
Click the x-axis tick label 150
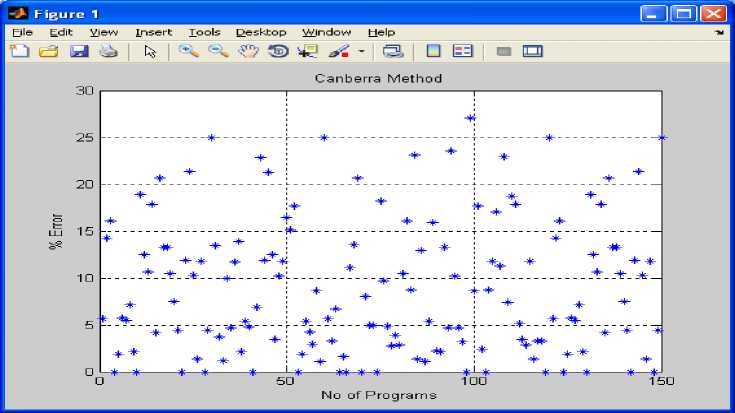[661, 381]
